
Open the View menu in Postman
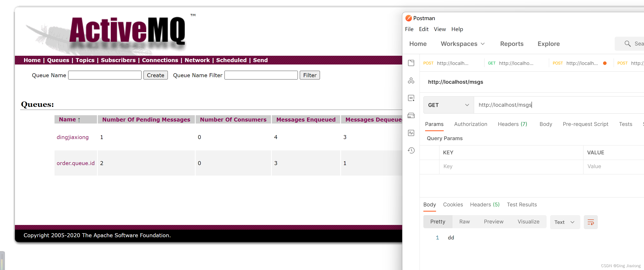click(x=440, y=29)
